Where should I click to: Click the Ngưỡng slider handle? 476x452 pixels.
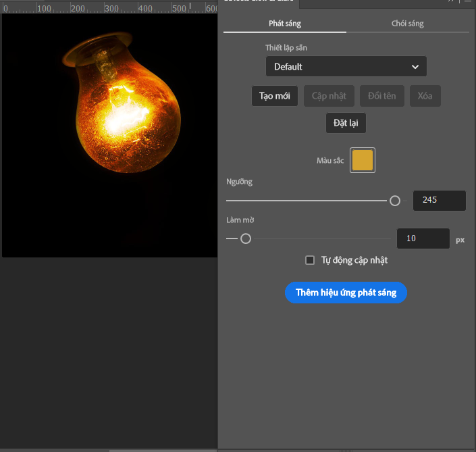(x=395, y=201)
